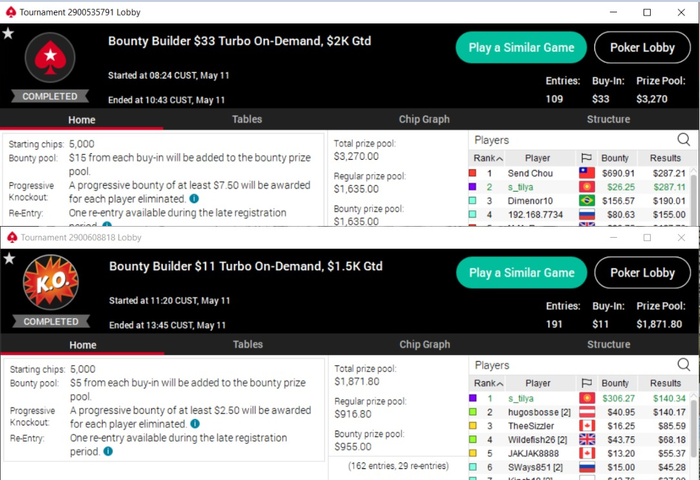Click yellow color tag beside TheeSizzler
The image size is (700, 480).
[x=473, y=426]
